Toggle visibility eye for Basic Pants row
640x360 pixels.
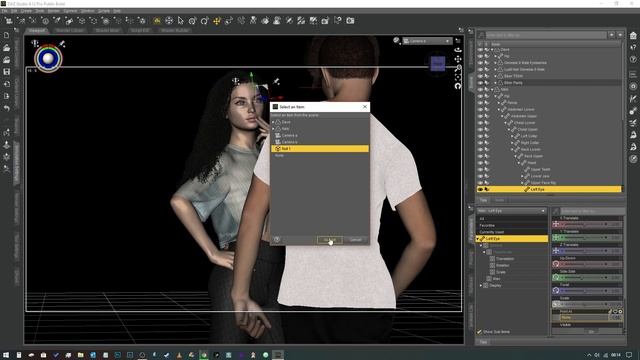point(480,82)
